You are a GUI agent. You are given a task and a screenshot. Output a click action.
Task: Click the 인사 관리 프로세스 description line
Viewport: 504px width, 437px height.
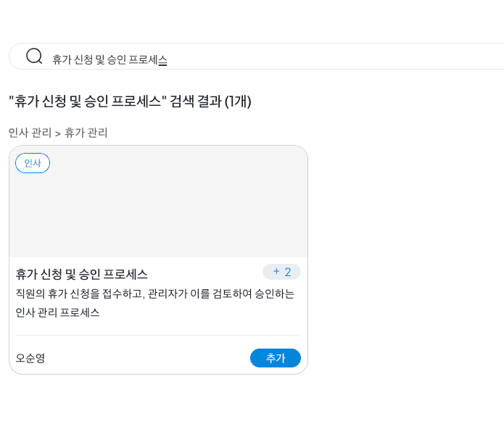click(x=57, y=312)
